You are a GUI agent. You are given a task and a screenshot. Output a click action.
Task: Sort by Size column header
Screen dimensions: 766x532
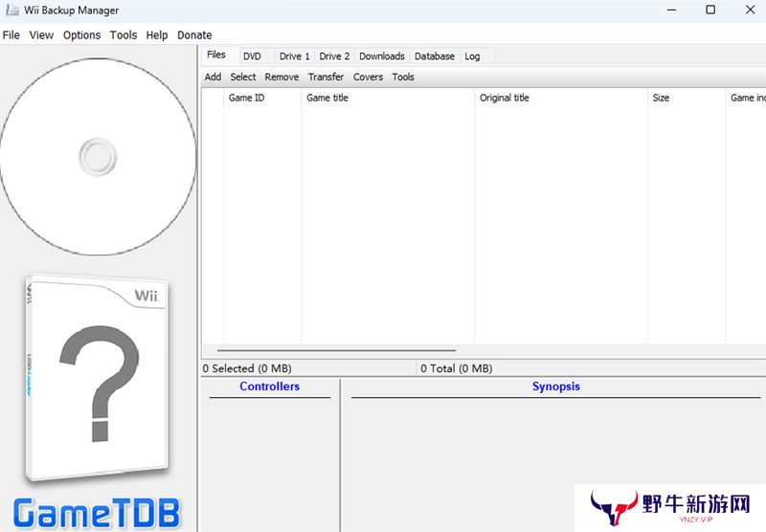point(661,99)
